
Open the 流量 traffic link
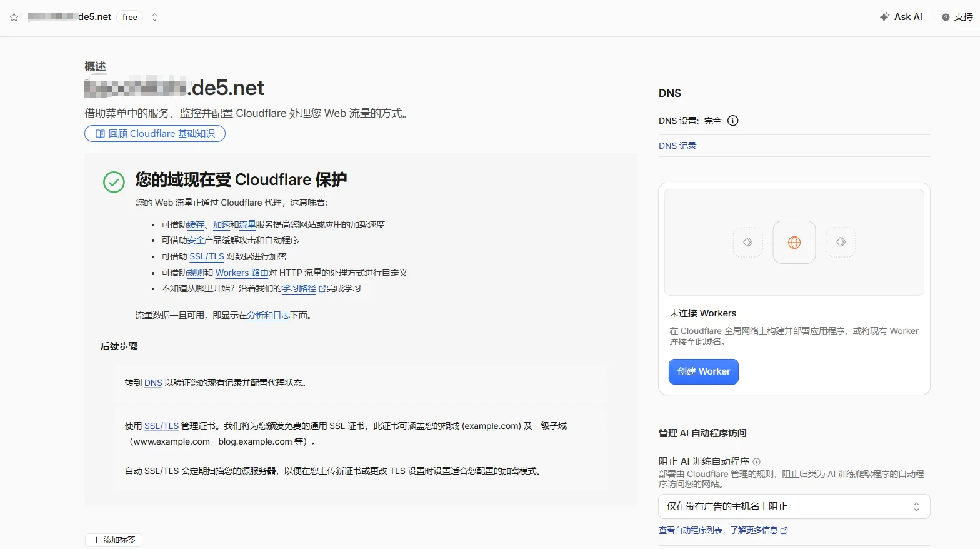coord(247,224)
